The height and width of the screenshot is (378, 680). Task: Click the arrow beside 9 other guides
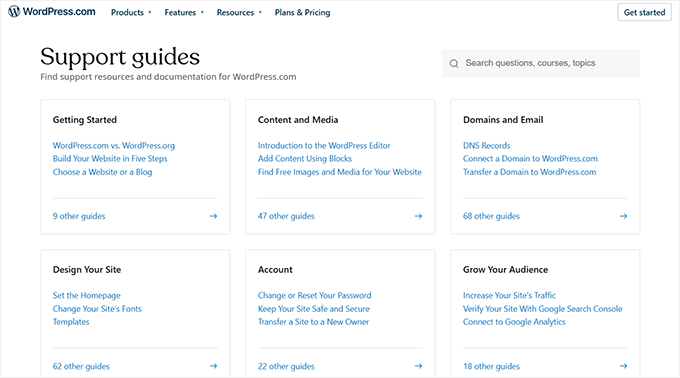coord(213,216)
